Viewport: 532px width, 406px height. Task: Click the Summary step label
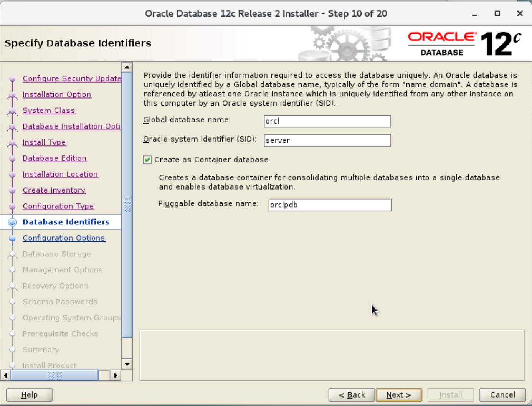pyautogui.click(x=41, y=350)
